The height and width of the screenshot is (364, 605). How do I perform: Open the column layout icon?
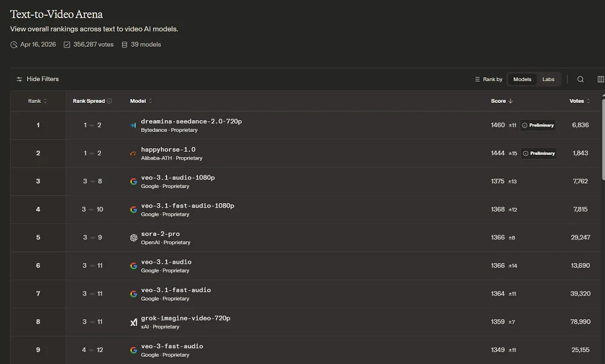click(x=600, y=79)
